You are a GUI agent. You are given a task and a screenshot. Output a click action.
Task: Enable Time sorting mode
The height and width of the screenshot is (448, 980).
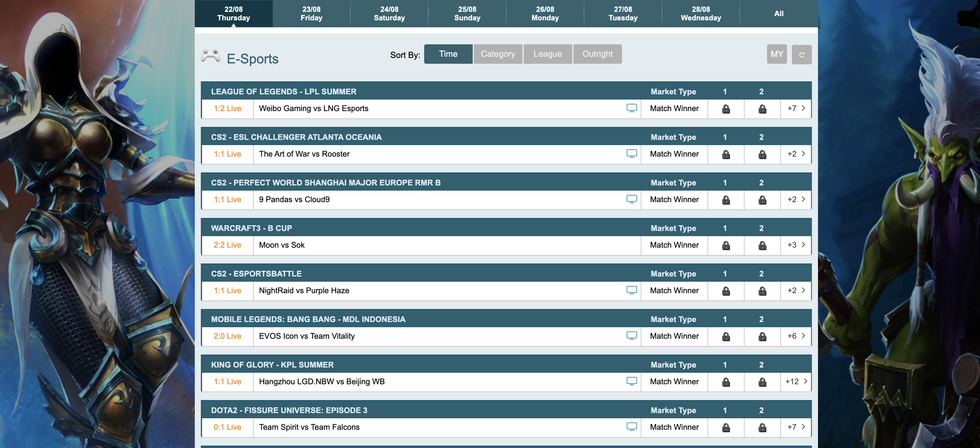pyautogui.click(x=448, y=54)
